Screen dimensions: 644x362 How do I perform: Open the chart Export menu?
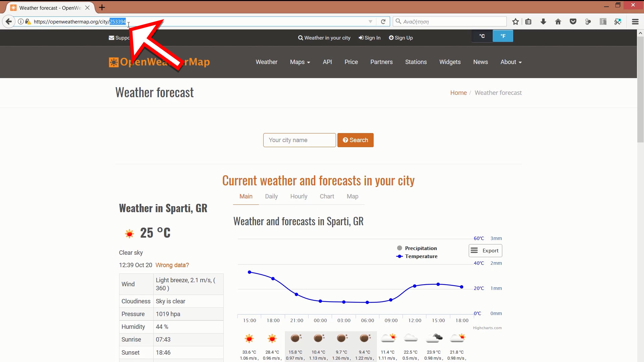[x=485, y=250]
